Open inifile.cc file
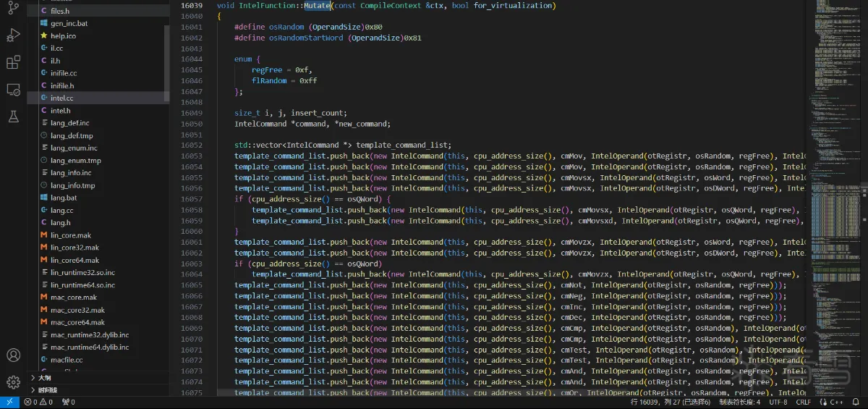 pos(98,73)
